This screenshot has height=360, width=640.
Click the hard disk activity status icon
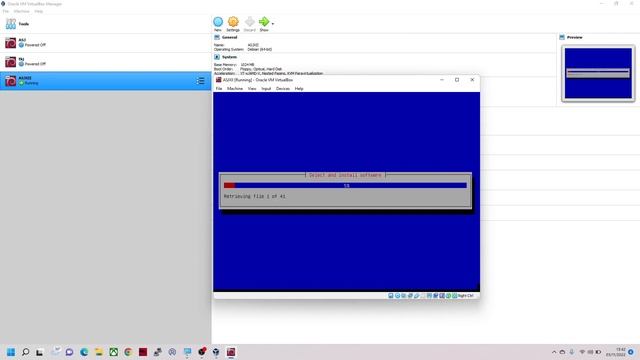pos(391,296)
